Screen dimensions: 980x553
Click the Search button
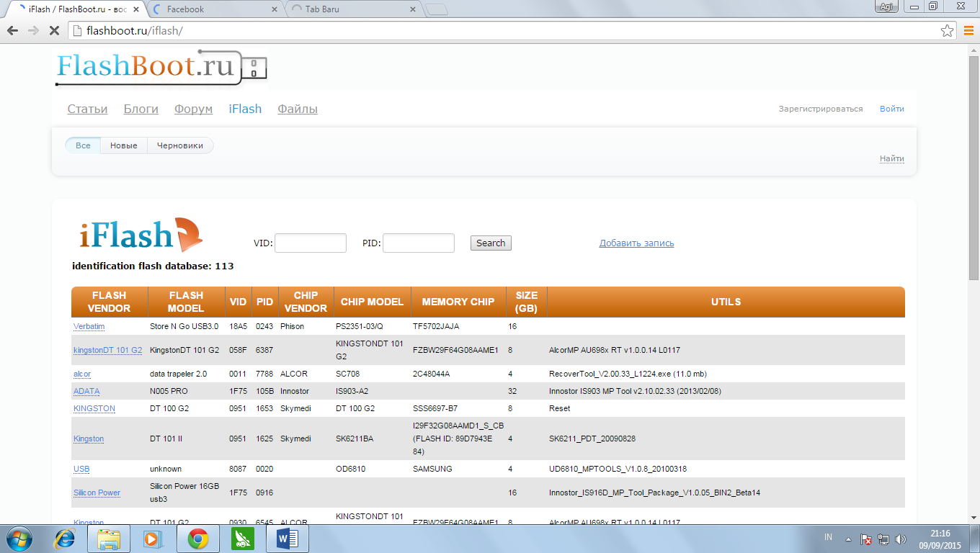pyautogui.click(x=491, y=243)
